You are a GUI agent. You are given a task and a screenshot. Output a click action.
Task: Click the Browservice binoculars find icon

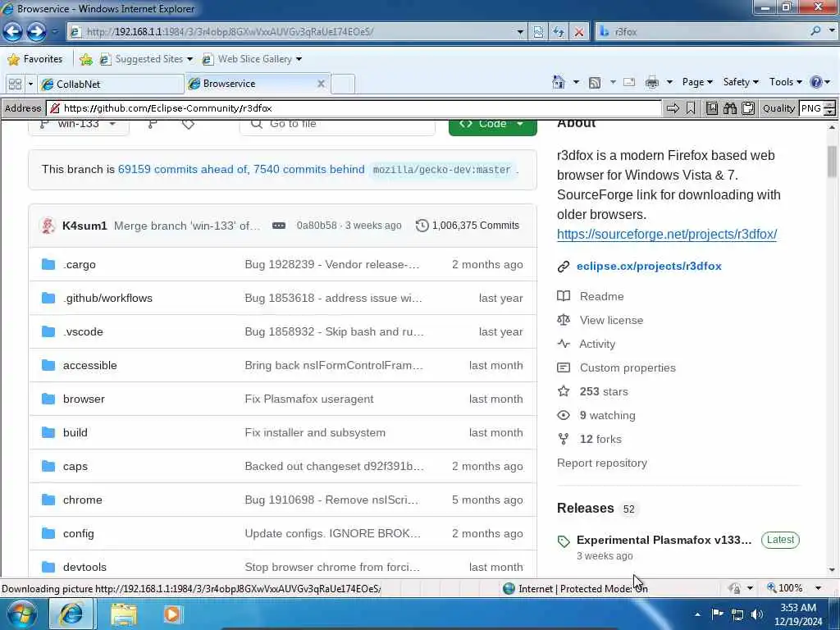click(729, 108)
